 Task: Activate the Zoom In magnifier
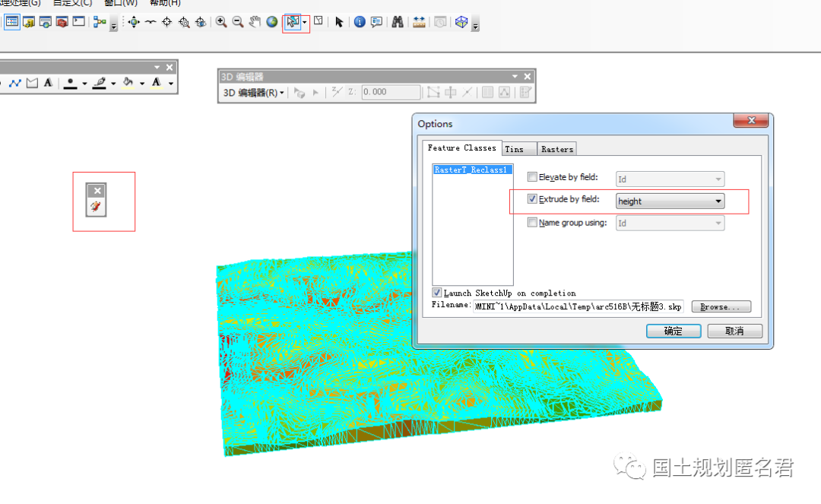(221, 22)
